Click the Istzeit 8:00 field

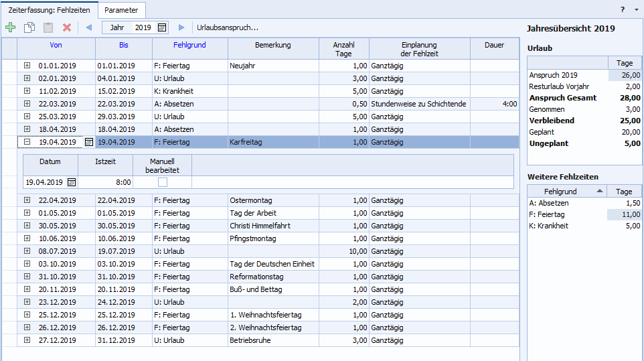105,182
